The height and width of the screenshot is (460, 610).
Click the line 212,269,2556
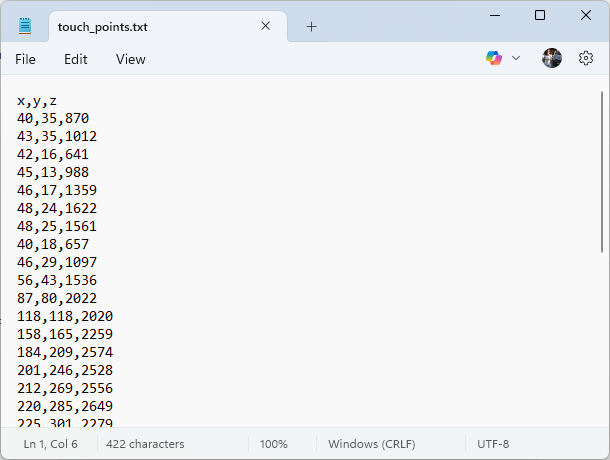coord(65,388)
